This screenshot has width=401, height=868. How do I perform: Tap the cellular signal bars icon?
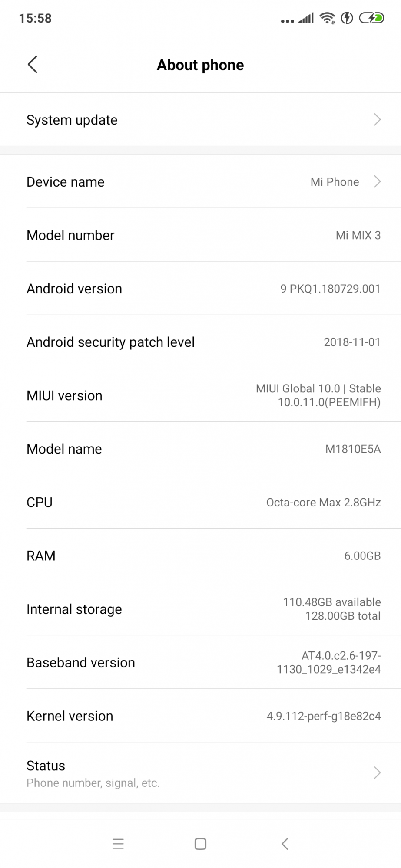(x=306, y=18)
